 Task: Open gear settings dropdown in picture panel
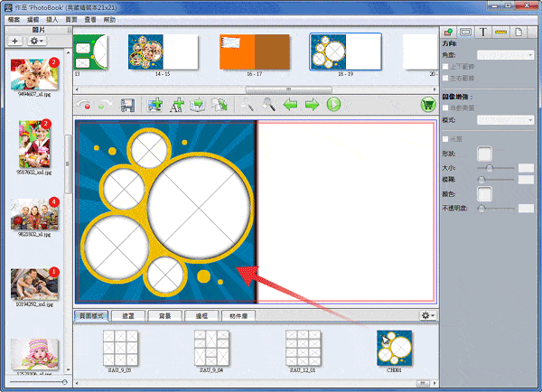click(39, 41)
